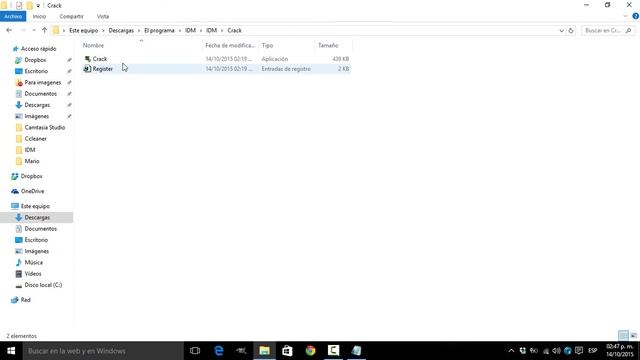This screenshot has height=360, width=640.
Task: Select the Crack application file
Action: click(x=100, y=59)
